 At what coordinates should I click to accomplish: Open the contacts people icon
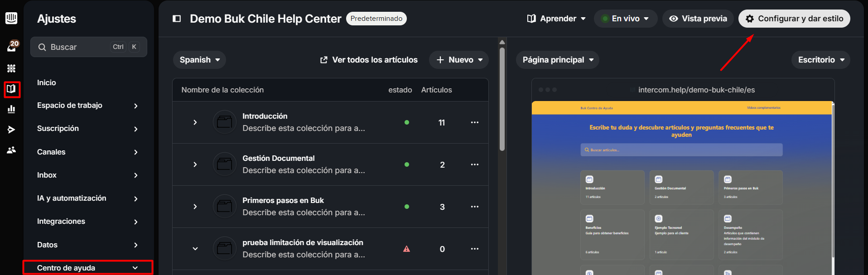pyautogui.click(x=11, y=150)
